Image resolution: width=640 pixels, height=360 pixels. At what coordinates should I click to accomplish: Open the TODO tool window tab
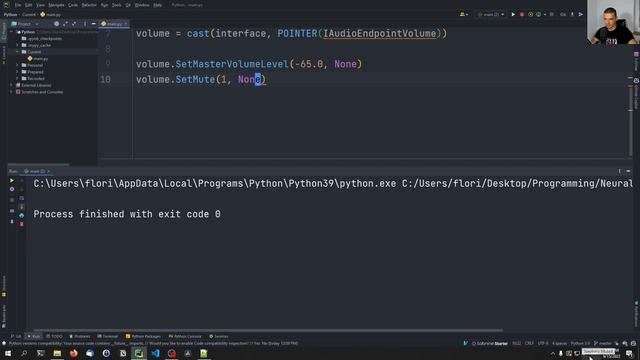54,336
